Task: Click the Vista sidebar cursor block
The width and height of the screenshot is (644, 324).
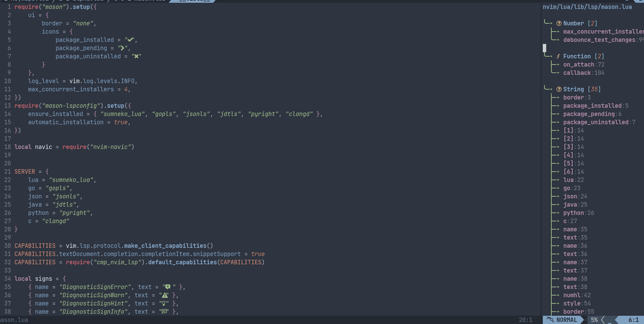Action: click(x=545, y=48)
